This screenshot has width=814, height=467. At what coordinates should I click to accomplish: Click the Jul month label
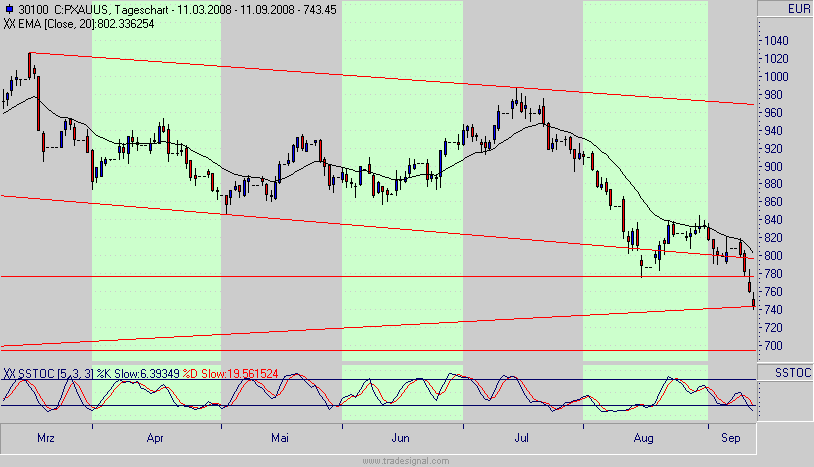521,438
